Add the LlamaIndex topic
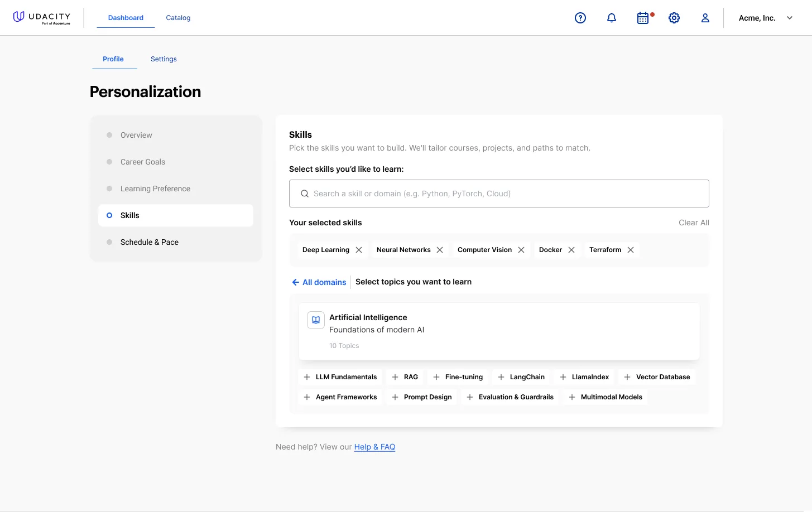 click(x=584, y=377)
